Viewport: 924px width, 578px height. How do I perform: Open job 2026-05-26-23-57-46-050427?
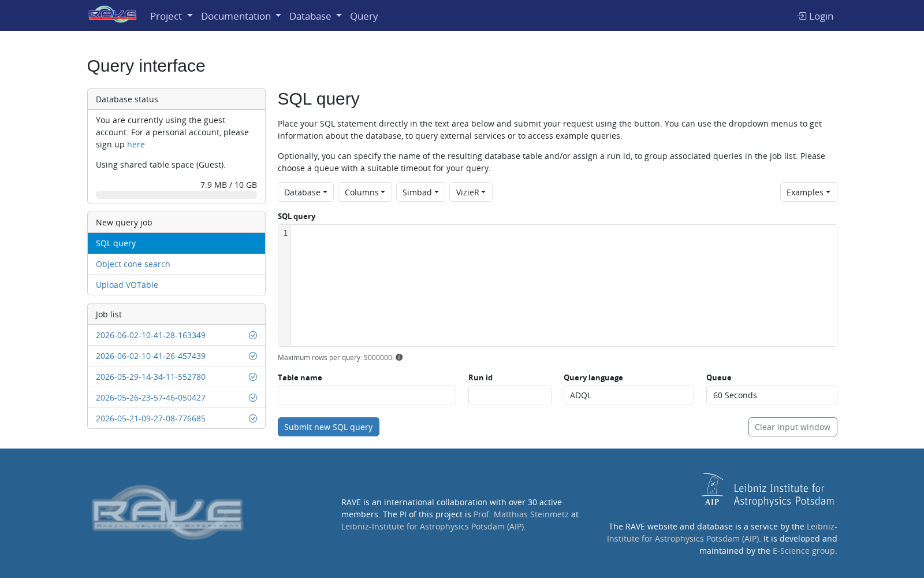151,398
